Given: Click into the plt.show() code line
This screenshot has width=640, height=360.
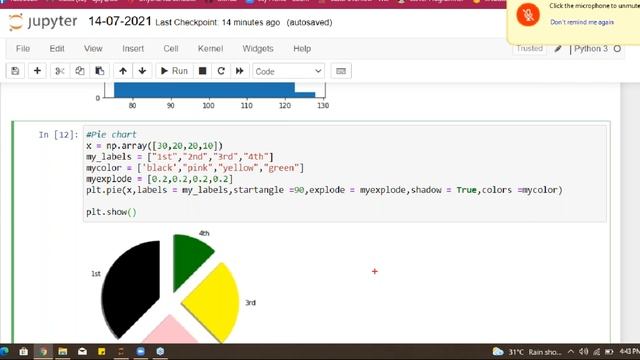Looking at the screenshot, I should point(111,212).
